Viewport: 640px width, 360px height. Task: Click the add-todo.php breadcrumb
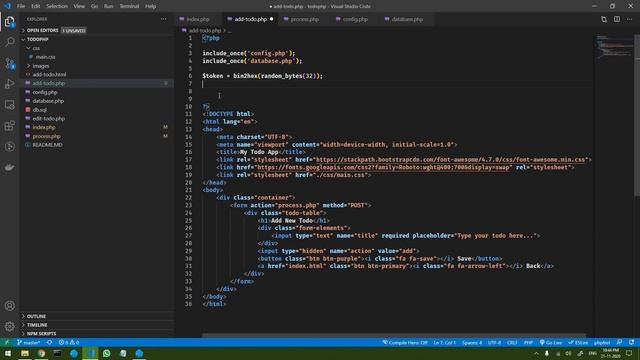(x=204, y=31)
